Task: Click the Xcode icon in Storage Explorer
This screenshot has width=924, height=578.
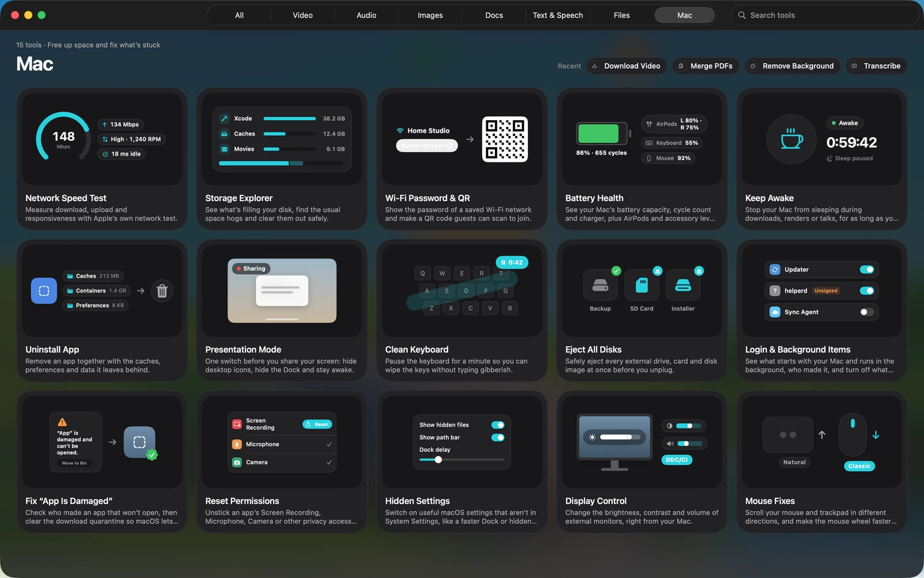Action: 224,118
